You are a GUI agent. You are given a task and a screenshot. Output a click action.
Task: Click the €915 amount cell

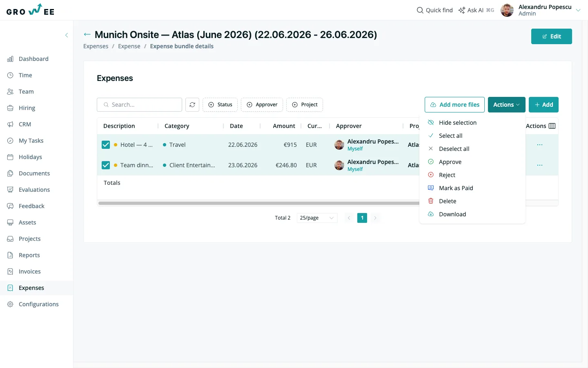[290, 145]
